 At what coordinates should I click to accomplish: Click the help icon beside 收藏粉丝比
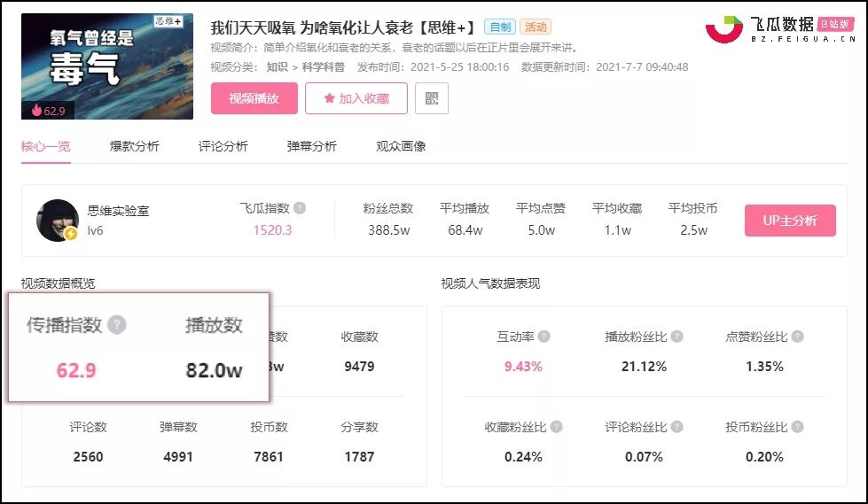tap(556, 427)
